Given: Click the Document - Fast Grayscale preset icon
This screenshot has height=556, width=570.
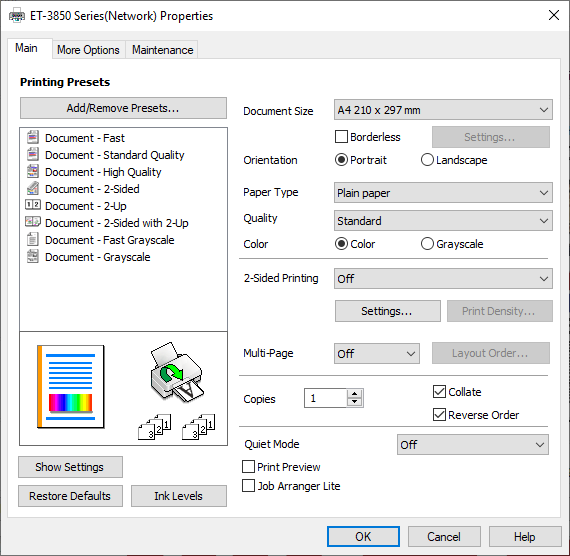Looking at the screenshot, I should pyautogui.click(x=33, y=239).
